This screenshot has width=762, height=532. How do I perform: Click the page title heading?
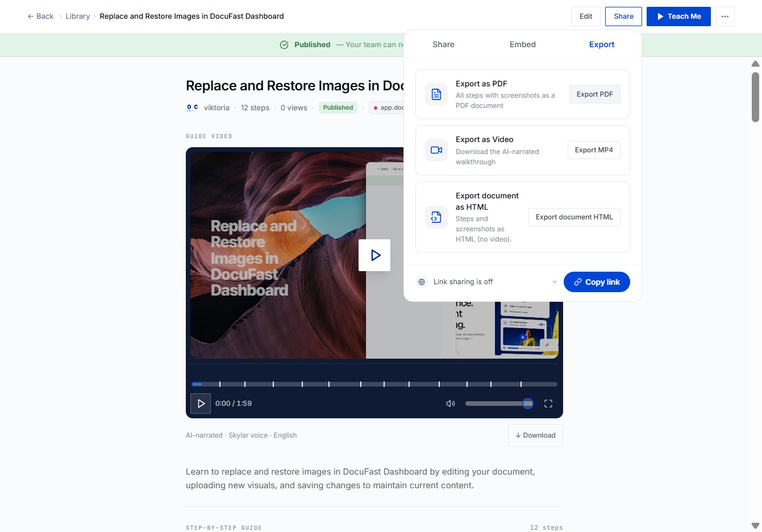click(x=295, y=86)
